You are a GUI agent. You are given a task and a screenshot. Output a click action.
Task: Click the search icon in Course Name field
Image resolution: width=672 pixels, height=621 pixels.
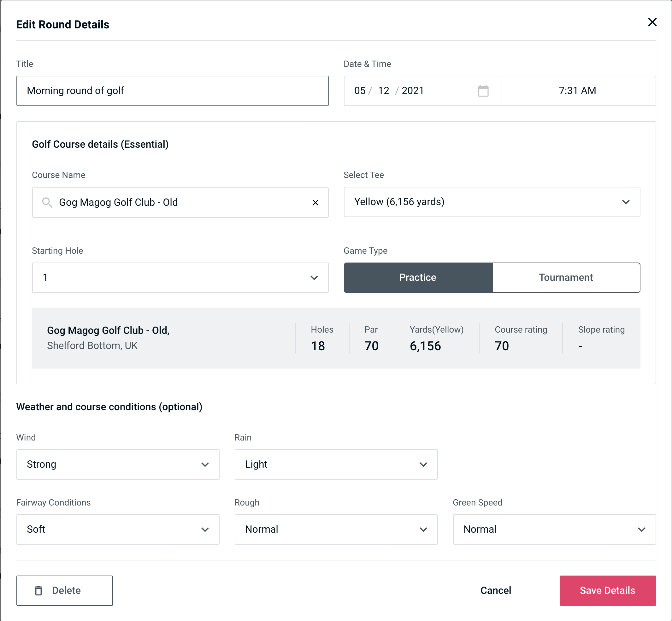[47, 203]
